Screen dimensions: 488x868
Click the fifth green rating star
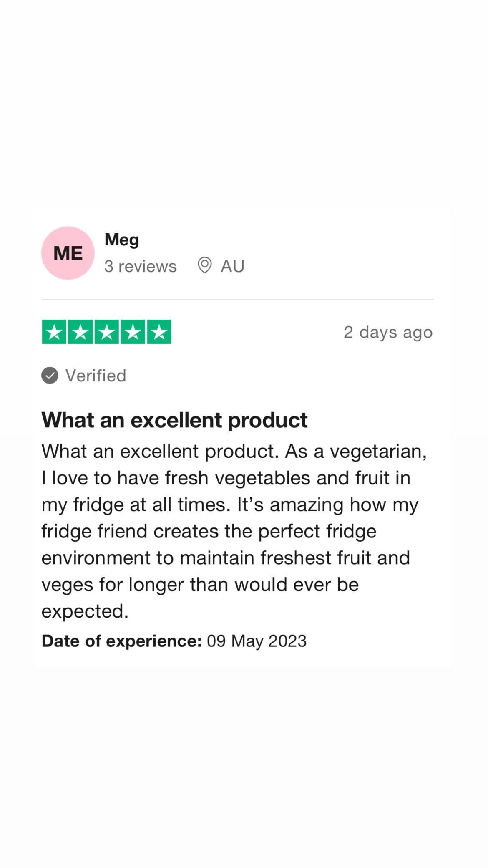click(159, 332)
